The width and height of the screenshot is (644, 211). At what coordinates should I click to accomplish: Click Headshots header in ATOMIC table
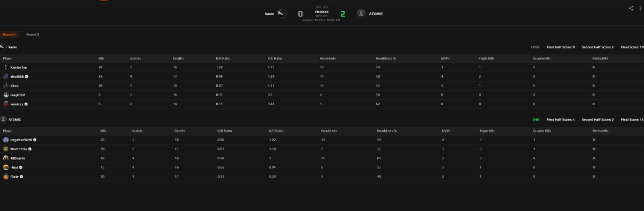(x=328, y=130)
